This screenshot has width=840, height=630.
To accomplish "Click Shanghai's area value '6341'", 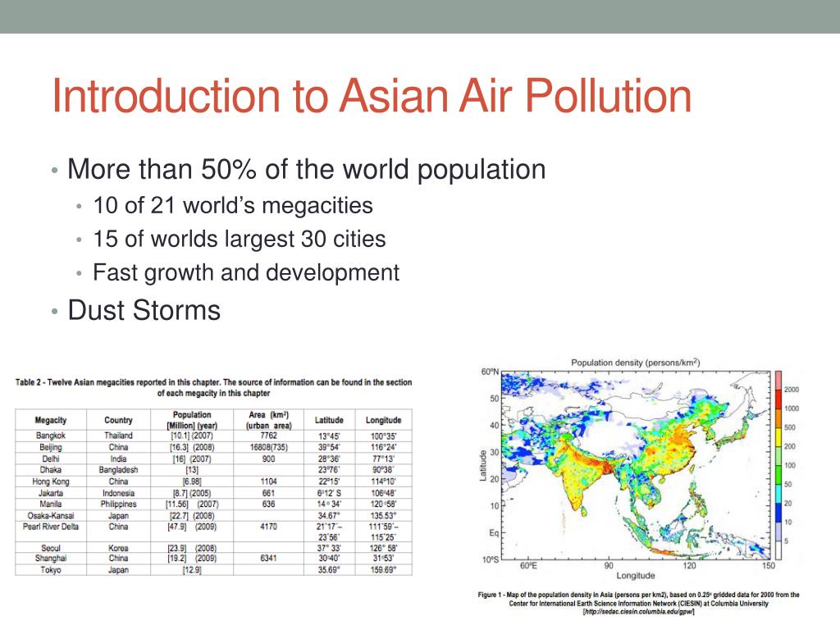I will coord(269,558).
